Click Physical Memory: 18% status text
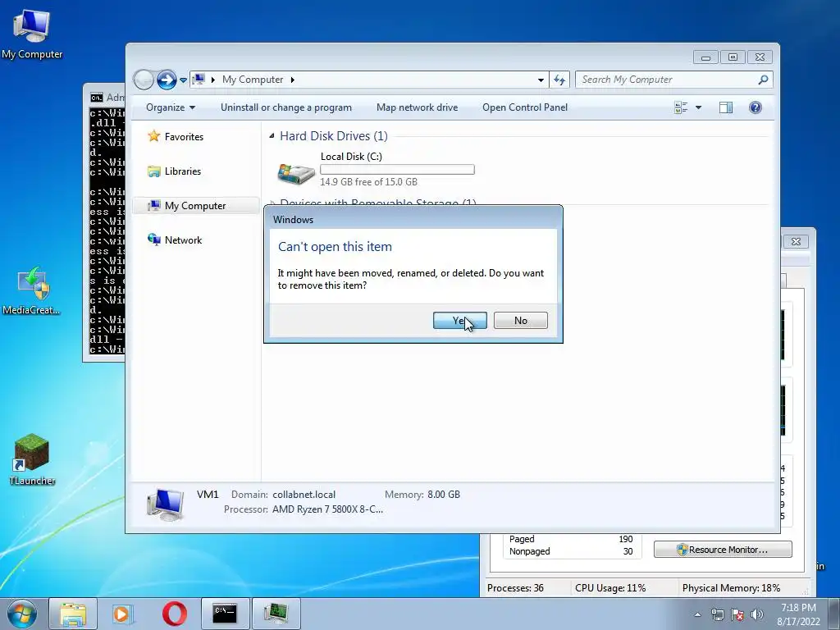Image resolution: width=840 pixels, height=630 pixels. 731,587
